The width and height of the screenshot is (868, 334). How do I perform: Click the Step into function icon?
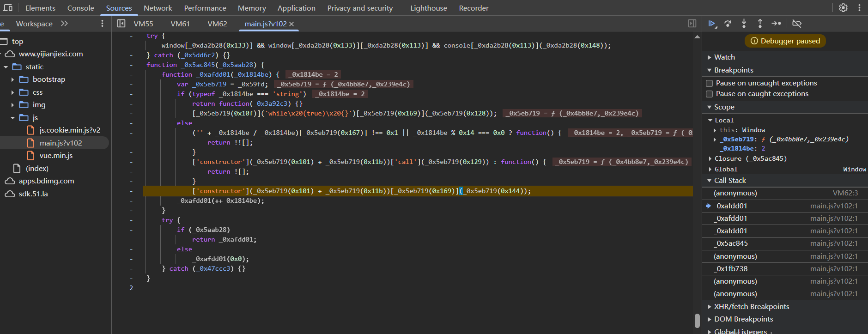[744, 24]
